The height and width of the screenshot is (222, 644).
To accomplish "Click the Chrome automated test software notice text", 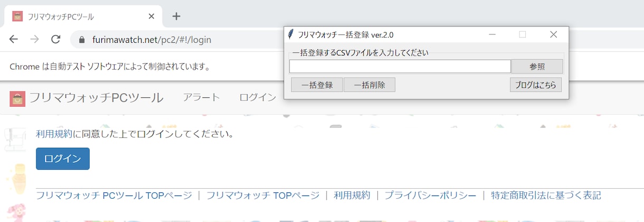I will (x=110, y=67).
